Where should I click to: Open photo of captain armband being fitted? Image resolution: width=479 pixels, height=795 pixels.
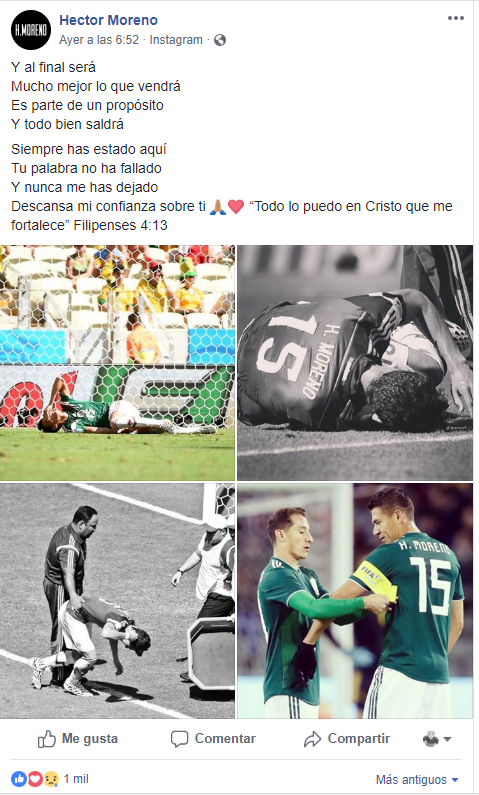point(355,600)
